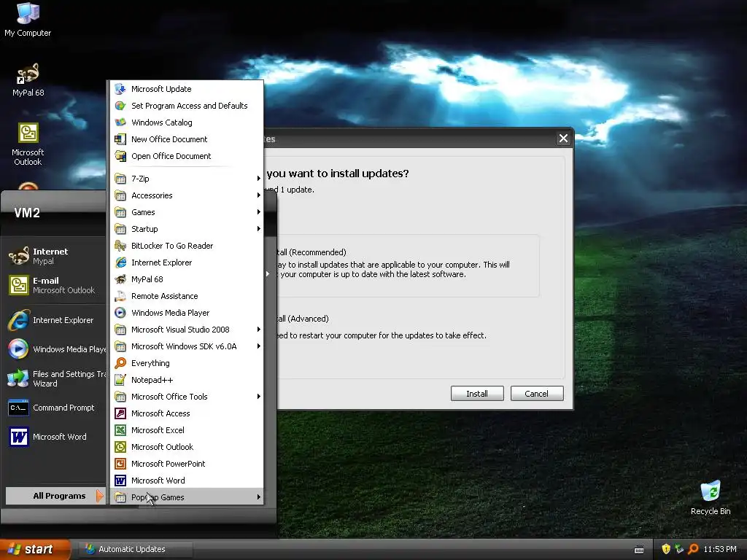Click MyPal 68 desktop shortcut
The width and height of the screenshot is (747, 560).
28,79
